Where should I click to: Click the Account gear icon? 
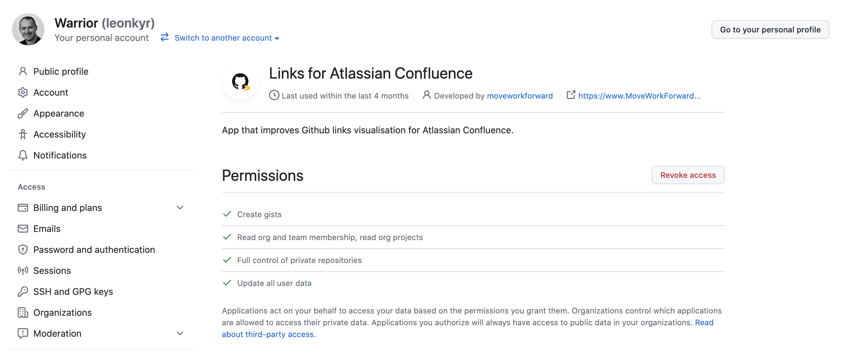pyautogui.click(x=23, y=92)
